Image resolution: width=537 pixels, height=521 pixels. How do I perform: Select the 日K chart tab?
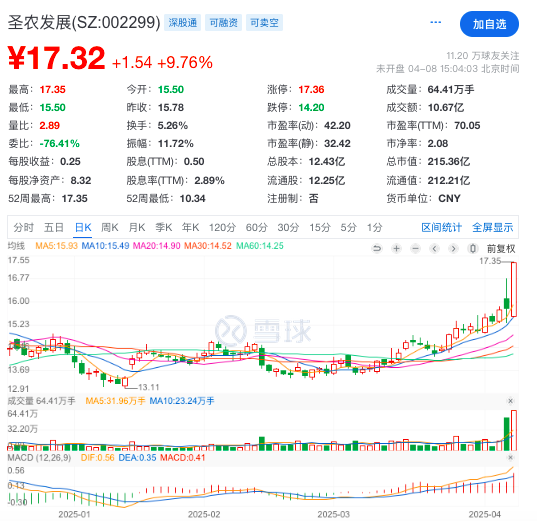click(83, 227)
